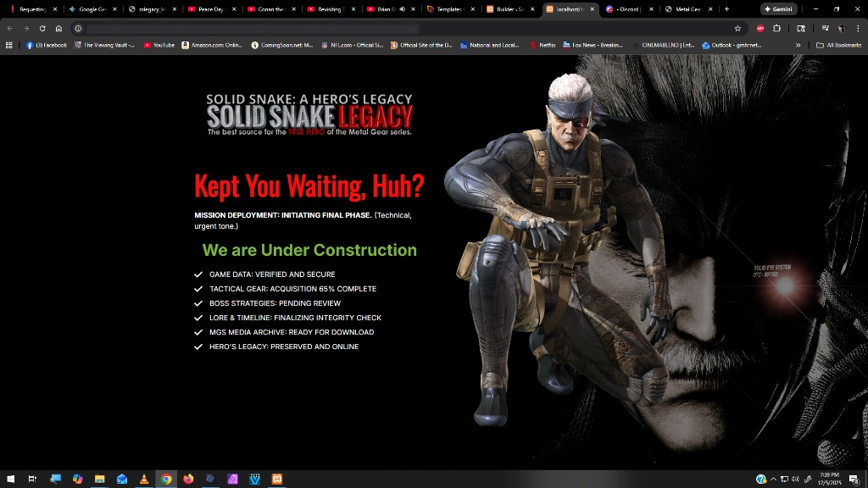Open the Facebook bookmark

click(x=47, y=46)
